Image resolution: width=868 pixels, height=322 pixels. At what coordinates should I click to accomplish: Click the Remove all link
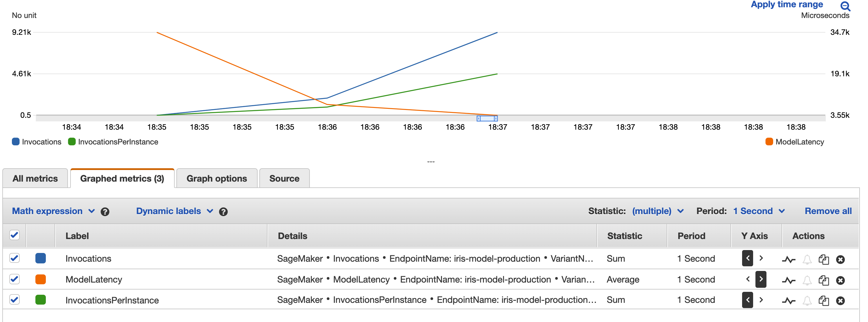coord(828,211)
